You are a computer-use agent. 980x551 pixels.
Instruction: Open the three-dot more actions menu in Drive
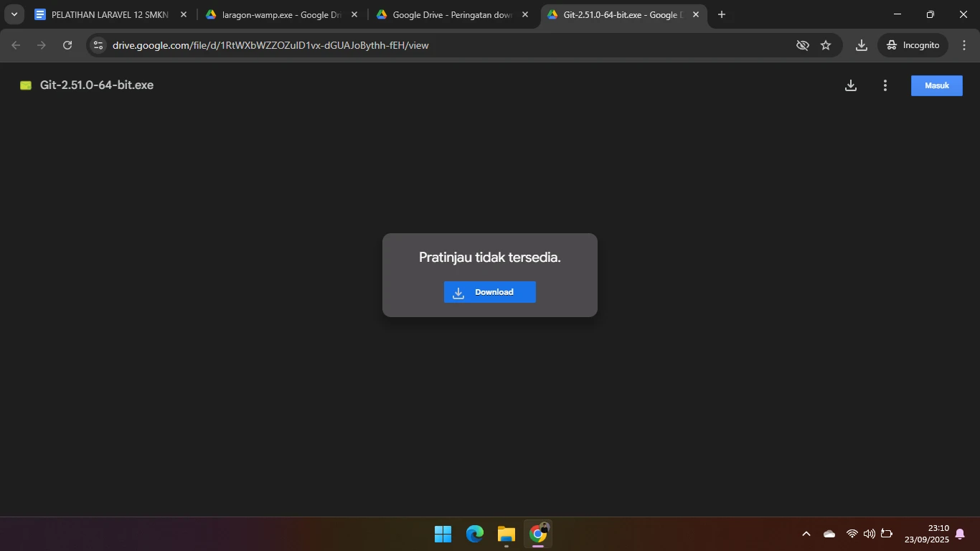pos(885,85)
